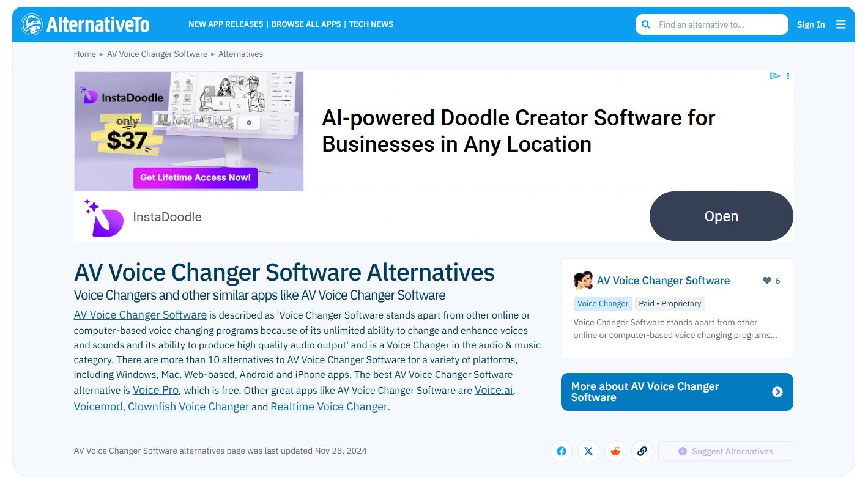Click the AdChoices icon on the ad
Screen dimensions: 868x483
pos(775,76)
